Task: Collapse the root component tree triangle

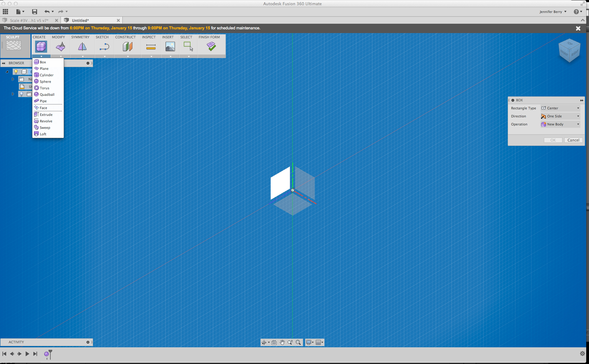Action: 7,72
